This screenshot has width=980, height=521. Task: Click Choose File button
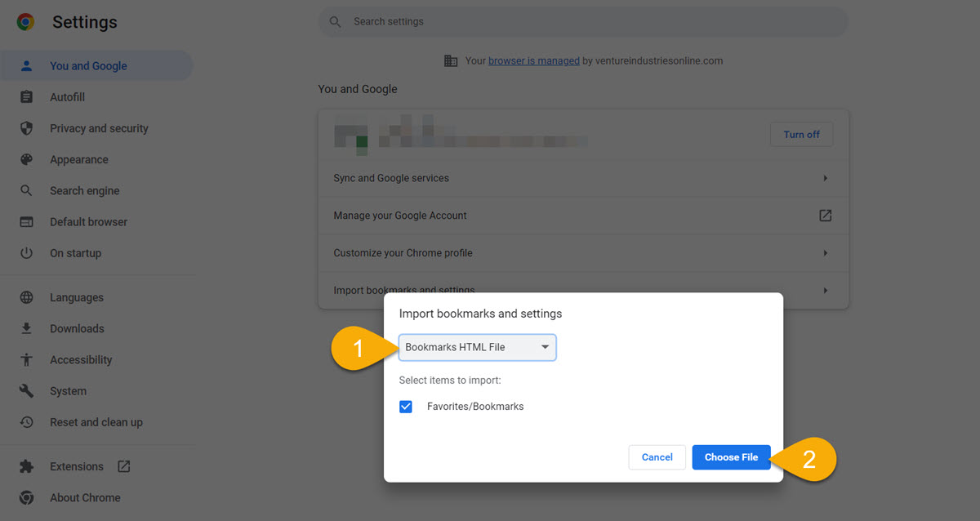(x=731, y=457)
